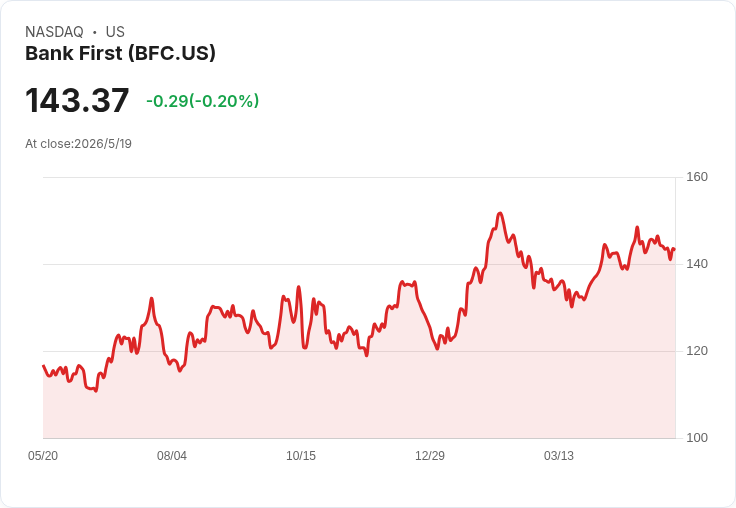Click the 12/29 date axis label

point(429,455)
